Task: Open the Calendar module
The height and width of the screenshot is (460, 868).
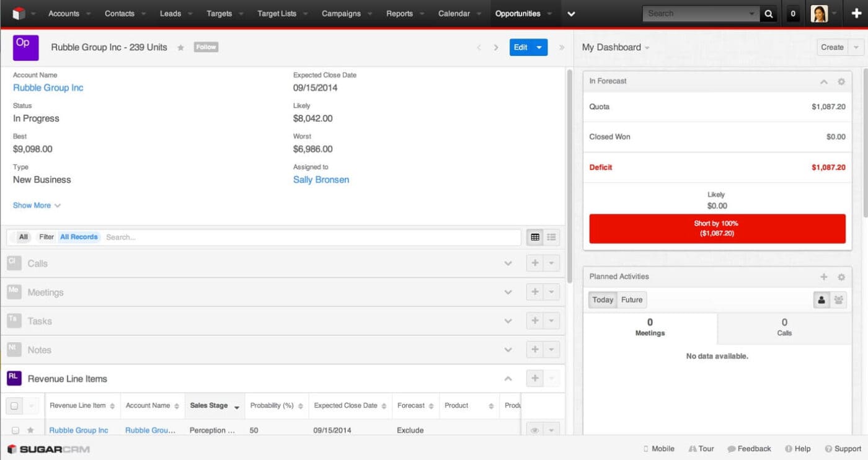Action: (454, 14)
